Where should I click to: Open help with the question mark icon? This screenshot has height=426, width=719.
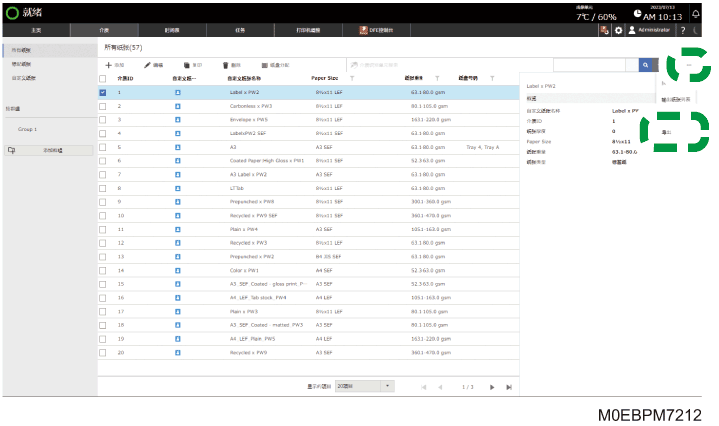click(x=683, y=30)
